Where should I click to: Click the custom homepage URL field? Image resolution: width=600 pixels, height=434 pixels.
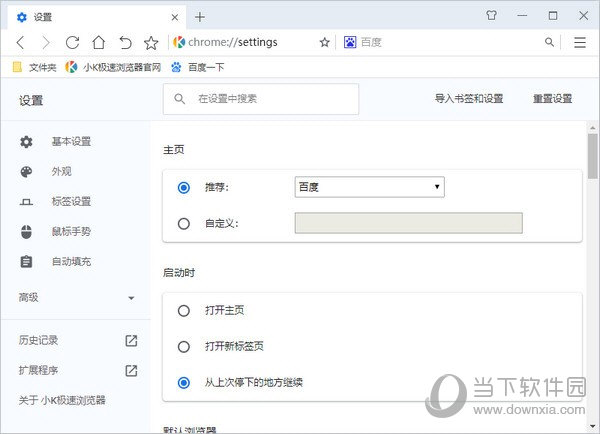tap(409, 223)
